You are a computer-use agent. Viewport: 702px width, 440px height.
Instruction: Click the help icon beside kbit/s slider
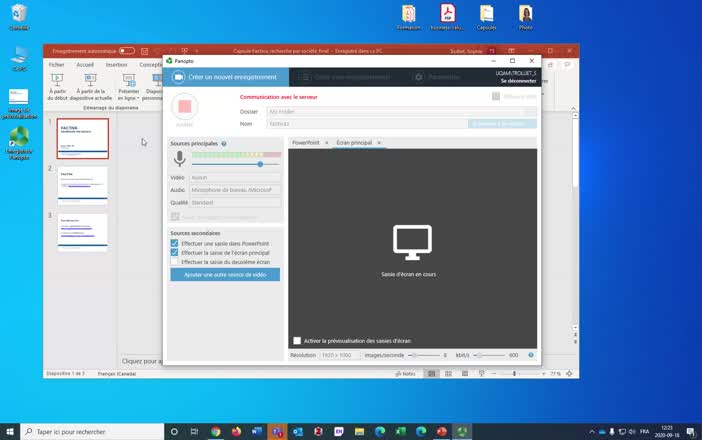coord(531,355)
